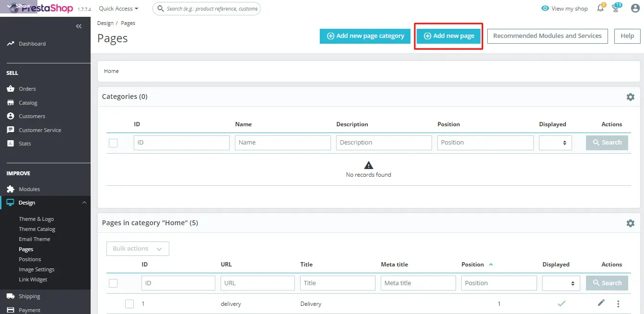Open the Bulk actions dropdown
The width and height of the screenshot is (644, 314).
(x=138, y=249)
